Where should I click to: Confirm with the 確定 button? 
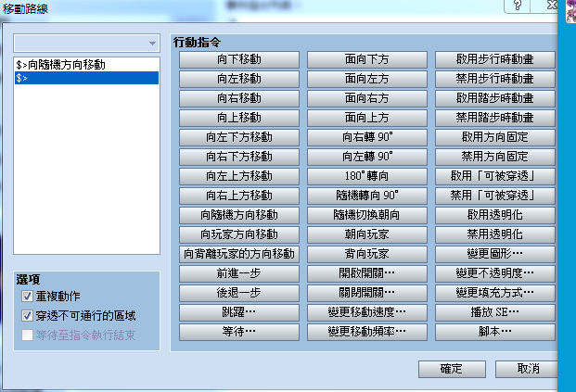click(x=452, y=369)
